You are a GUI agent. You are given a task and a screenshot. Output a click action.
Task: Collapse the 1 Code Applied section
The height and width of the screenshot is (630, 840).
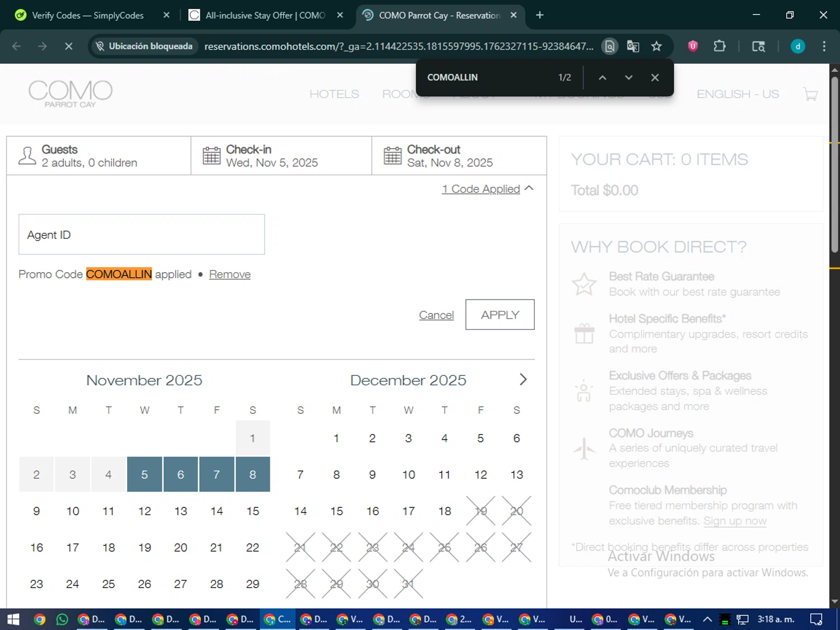click(x=487, y=189)
